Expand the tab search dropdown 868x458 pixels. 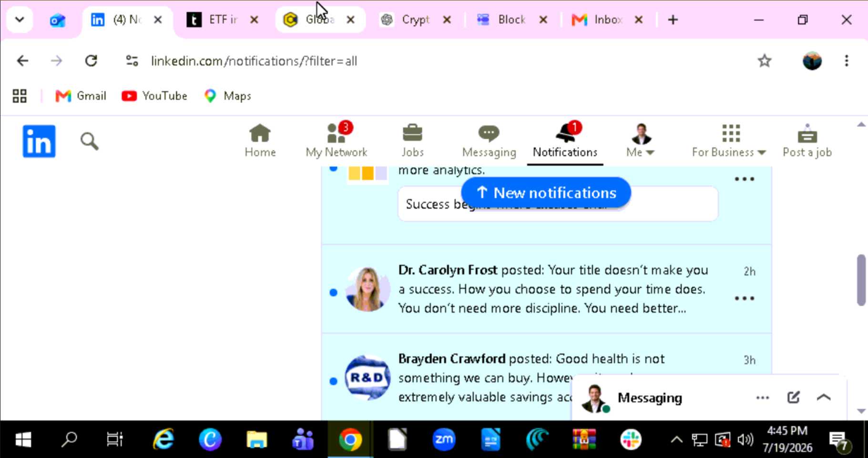[20, 20]
